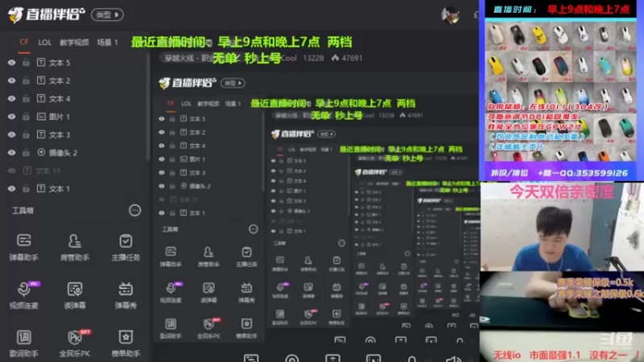Viewport: 644px width, 362px height.
Task: Switch to the 场景 1 scene tab
Action: point(108,43)
